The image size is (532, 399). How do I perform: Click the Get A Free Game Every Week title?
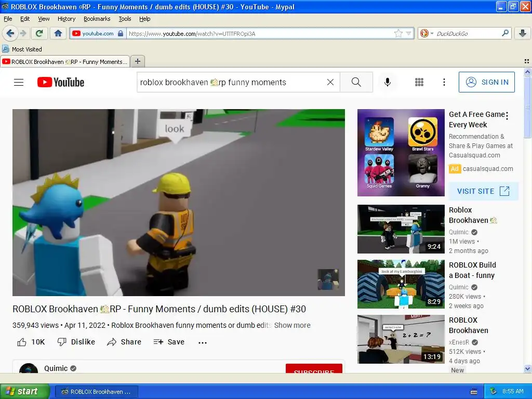tap(477, 119)
